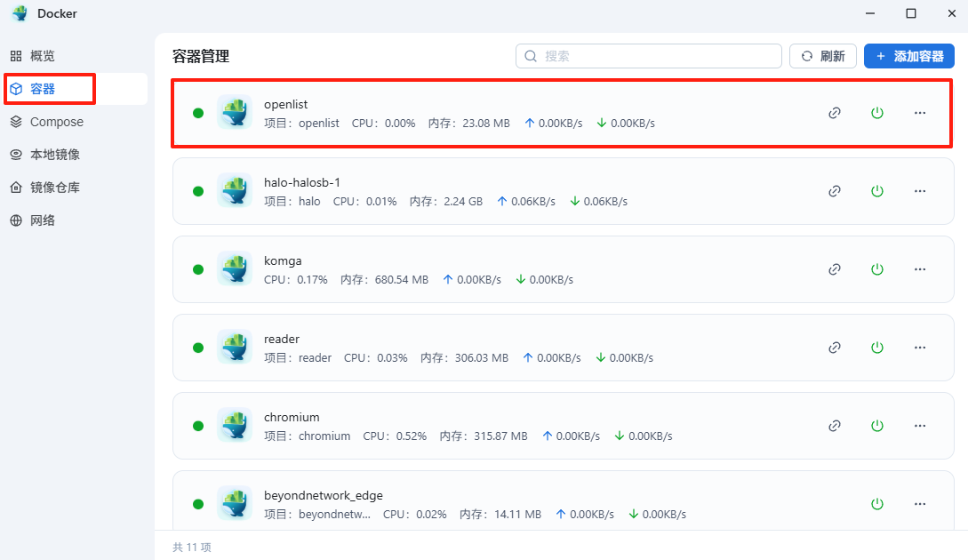Click CPU value 0.52%
The image size is (968, 560).
(x=412, y=436)
